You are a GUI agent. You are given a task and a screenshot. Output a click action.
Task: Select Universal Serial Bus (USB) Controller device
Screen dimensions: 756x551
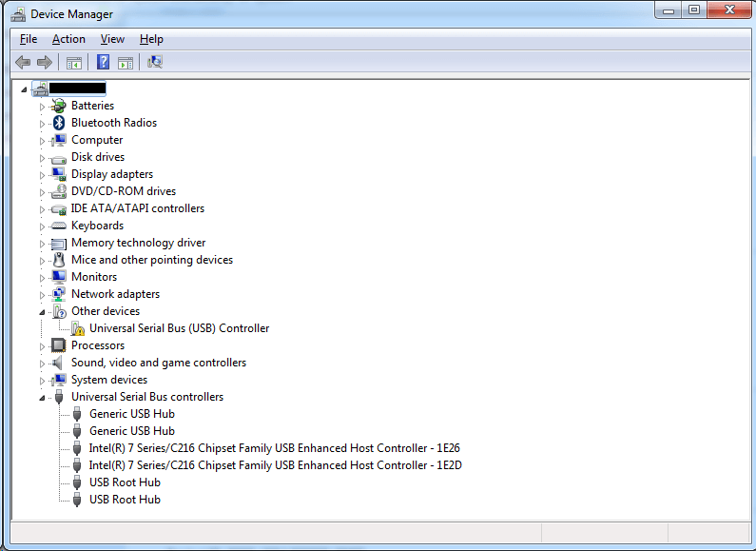coord(180,328)
